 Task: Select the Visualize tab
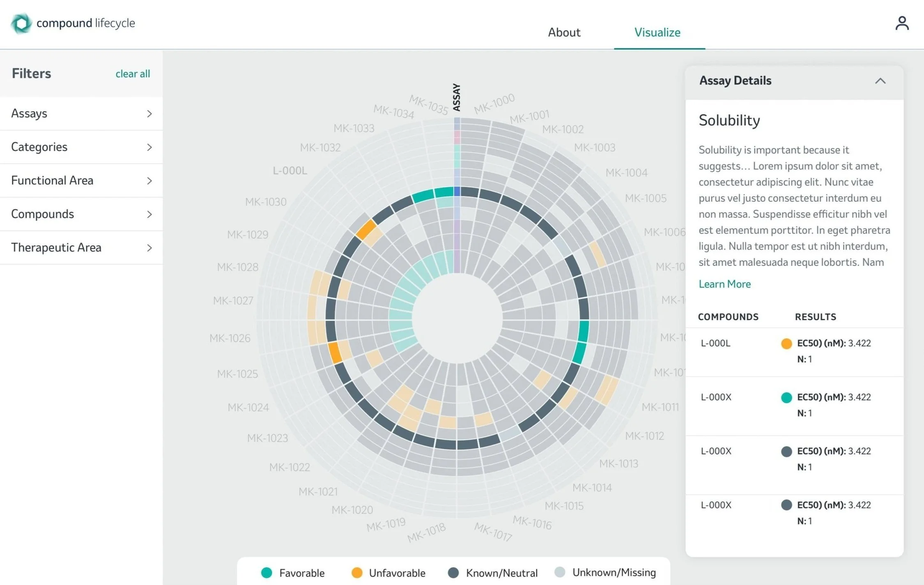[x=657, y=32]
